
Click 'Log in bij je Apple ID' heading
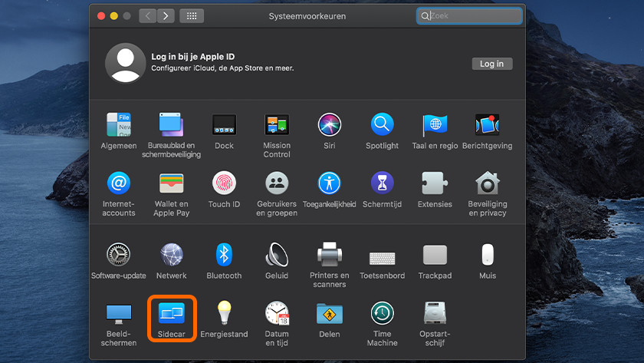(193, 57)
